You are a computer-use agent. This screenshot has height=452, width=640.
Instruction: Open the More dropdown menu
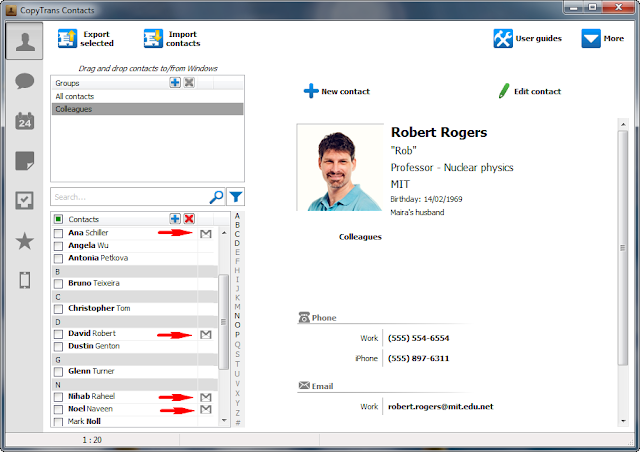pyautogui.click(x=603, y=38)
